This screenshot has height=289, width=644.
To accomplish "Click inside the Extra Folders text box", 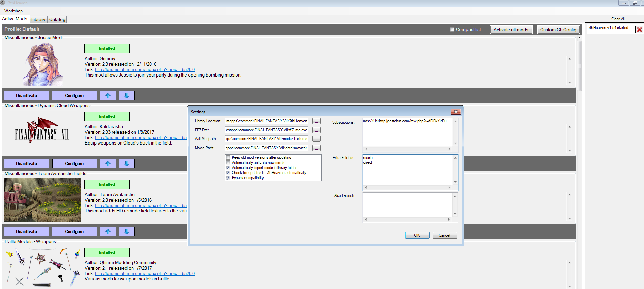I will click(407, 170).
